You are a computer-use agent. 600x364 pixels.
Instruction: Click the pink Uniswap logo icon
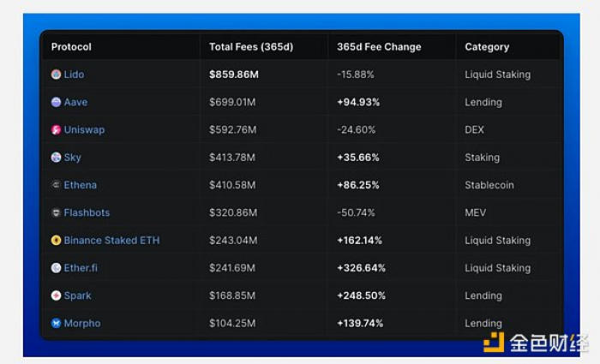coord(56,130)
